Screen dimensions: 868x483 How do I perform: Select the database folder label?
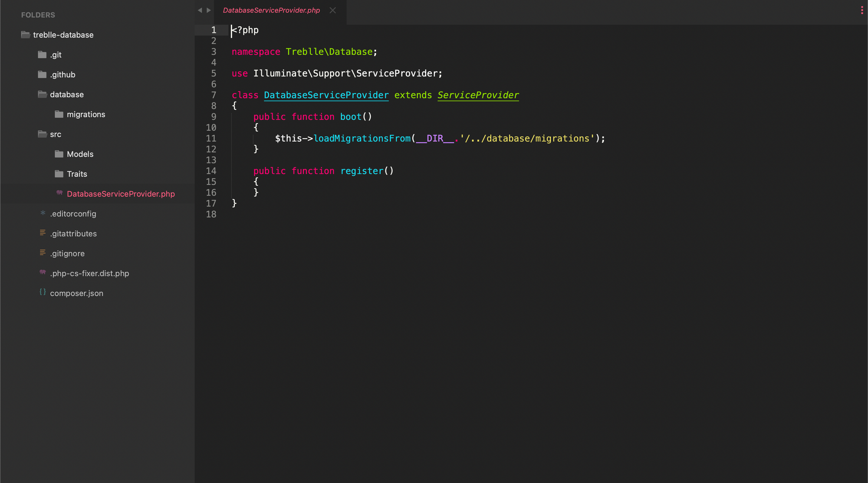67,95
